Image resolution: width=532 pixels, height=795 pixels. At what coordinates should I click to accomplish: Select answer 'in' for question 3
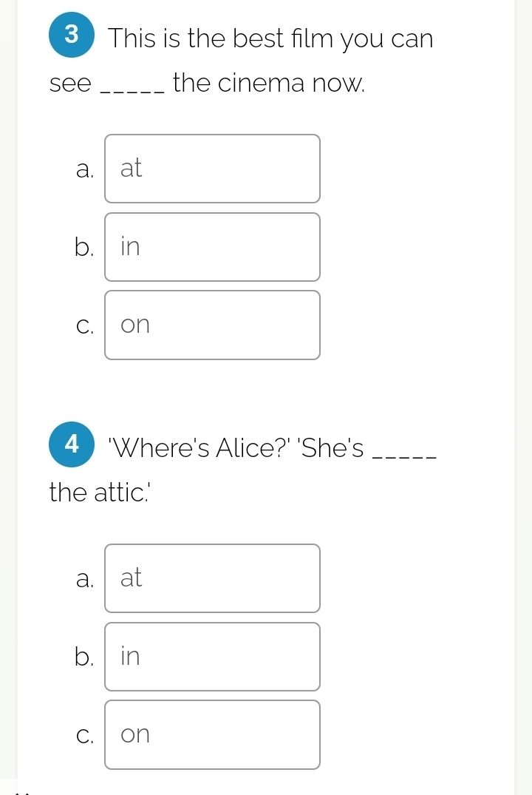(x=212, y=246)
